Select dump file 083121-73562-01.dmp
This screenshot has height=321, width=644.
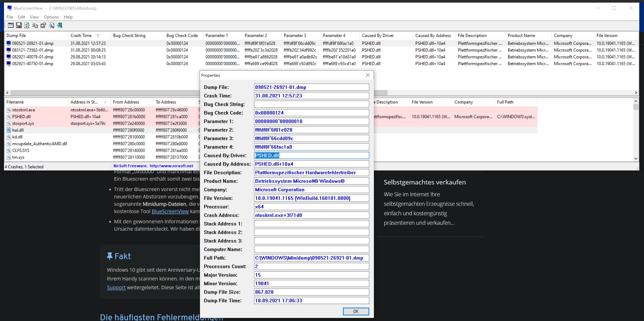click(32, 50)
